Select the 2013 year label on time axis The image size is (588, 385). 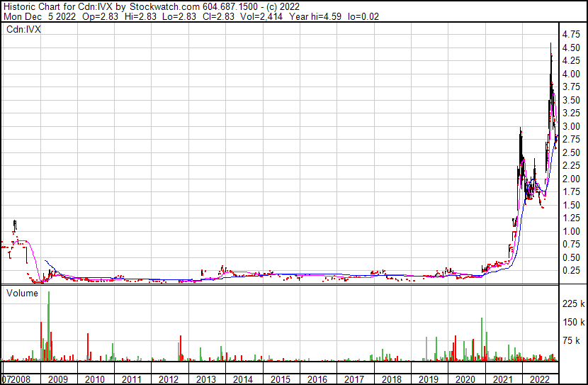pyautogui.click(x=205, y=379)
